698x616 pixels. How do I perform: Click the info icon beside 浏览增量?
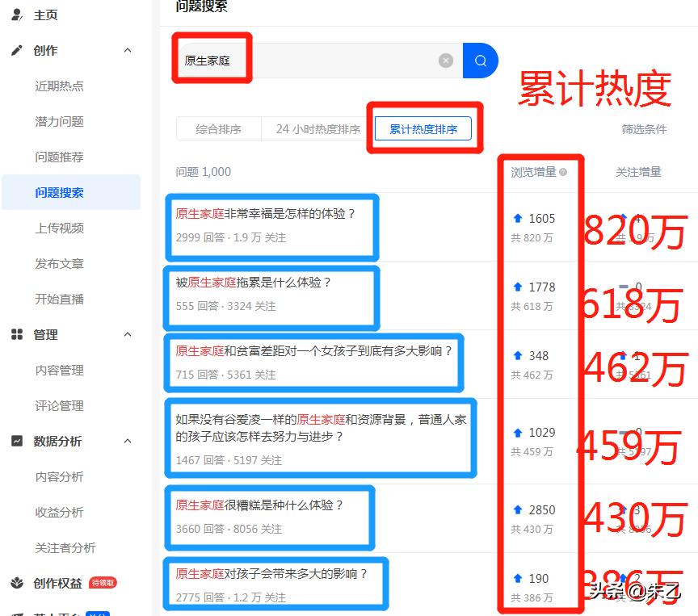click(562, 172)
